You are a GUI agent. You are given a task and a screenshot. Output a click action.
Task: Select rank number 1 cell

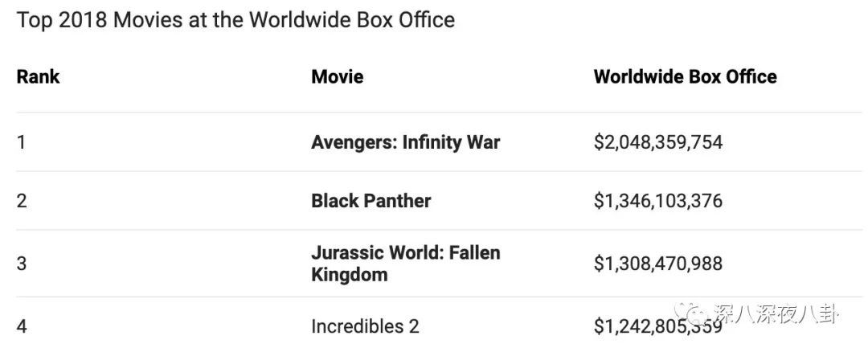point(22,142)
